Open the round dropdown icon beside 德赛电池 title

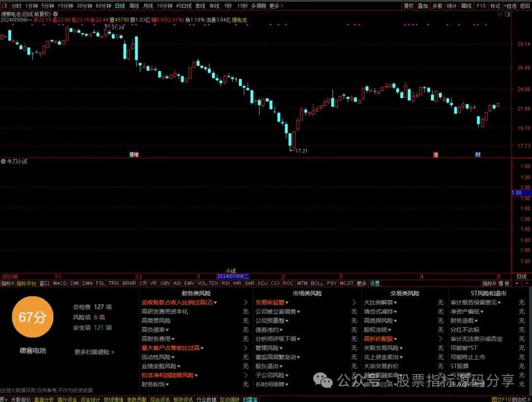(55, 14)
